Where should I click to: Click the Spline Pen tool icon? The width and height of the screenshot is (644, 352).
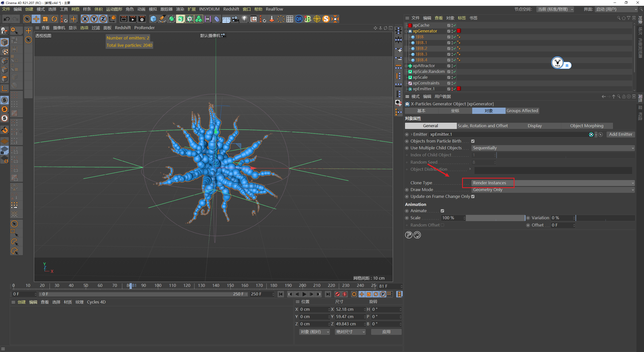[x=163, y=19]
